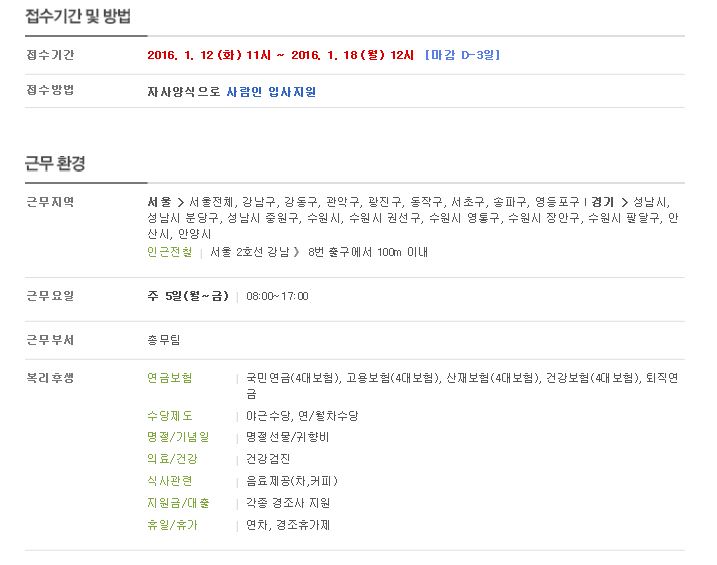Click the 주 5일(월~금) work days text
Screen dimensions: 717x565
tap(187, 296)
